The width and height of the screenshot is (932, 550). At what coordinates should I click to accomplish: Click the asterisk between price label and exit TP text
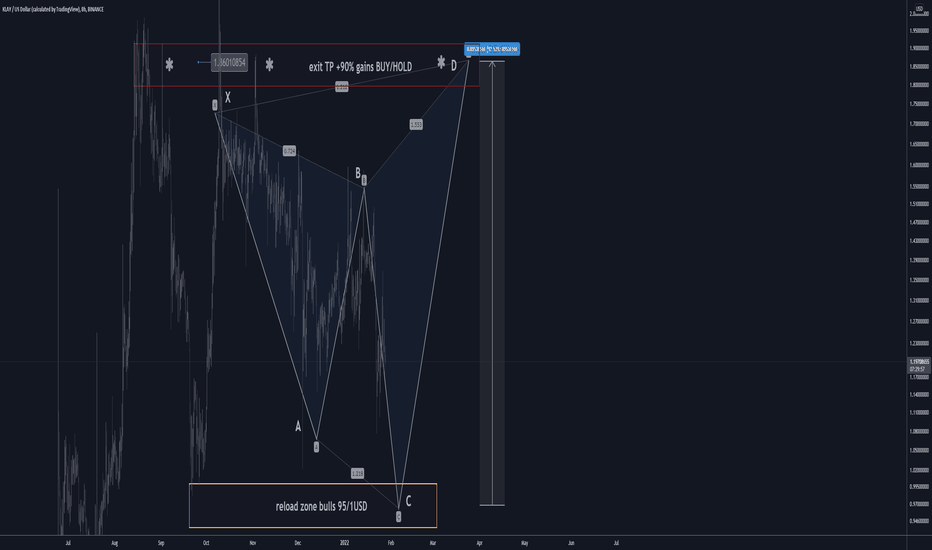tap(269, 65)
